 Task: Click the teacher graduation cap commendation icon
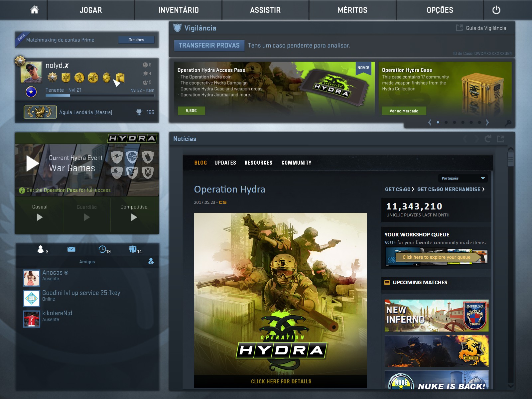pyautogui.click(x=145, y=73)
